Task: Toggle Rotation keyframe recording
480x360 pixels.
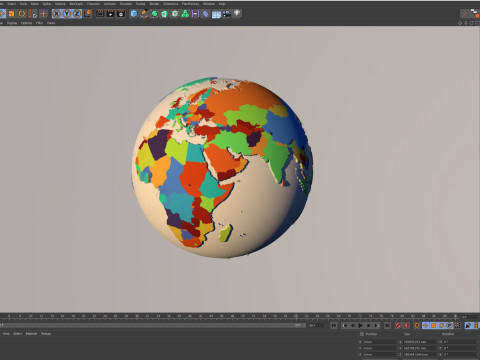Action: (441, 325)
